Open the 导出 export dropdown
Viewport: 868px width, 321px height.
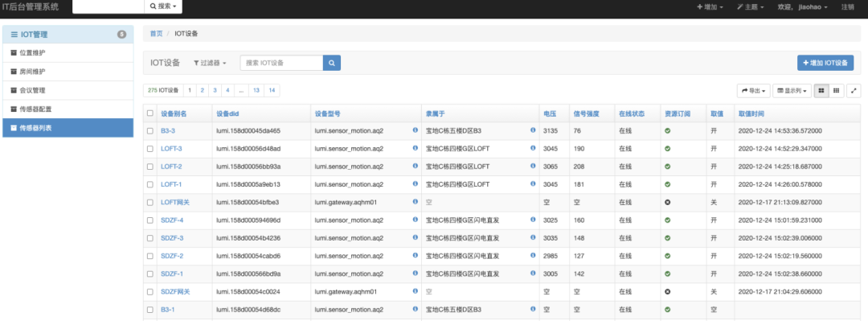click(x=753, y=90)
